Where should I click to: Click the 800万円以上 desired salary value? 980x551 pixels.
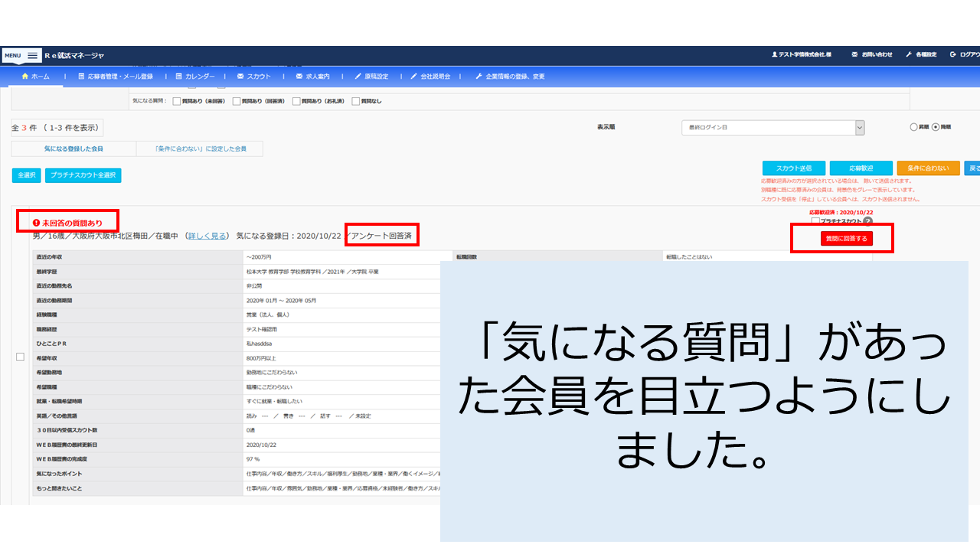[x=261, y=357]
